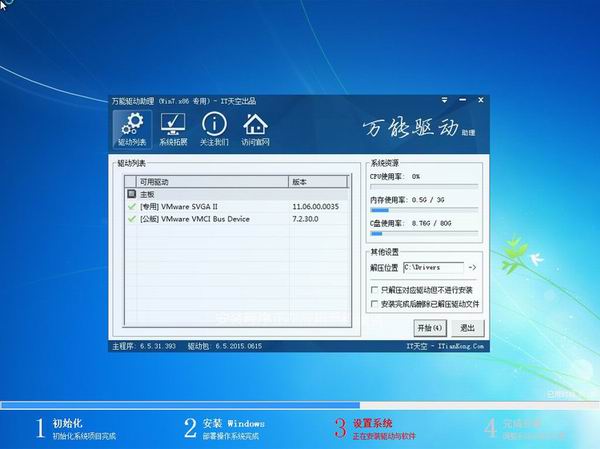
Task: Minimize the 万能驱动助理 window
Action: (463, 100)
